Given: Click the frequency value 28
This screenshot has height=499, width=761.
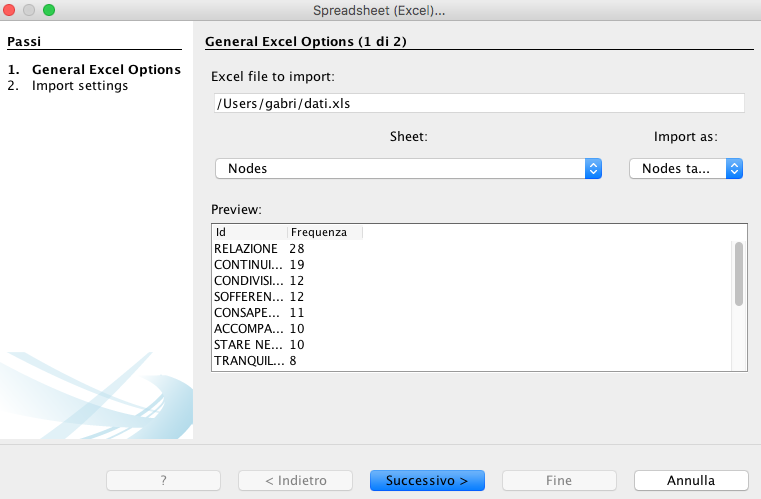Looking at the screenshot, I should click(297, 249).
